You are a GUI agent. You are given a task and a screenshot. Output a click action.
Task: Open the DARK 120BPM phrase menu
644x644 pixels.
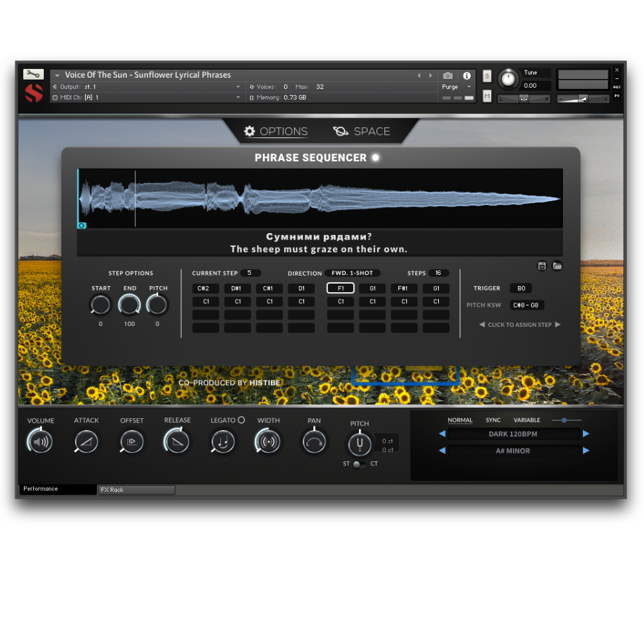coord(513,434)
